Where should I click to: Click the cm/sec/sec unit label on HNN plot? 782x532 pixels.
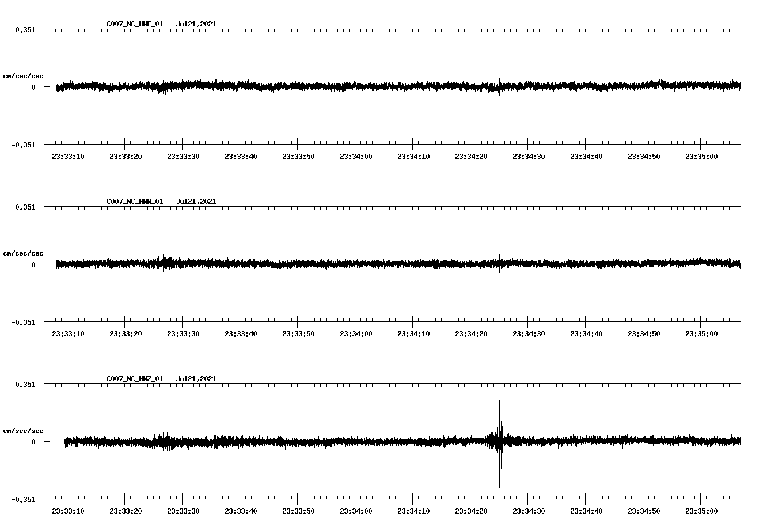(23, 253)
